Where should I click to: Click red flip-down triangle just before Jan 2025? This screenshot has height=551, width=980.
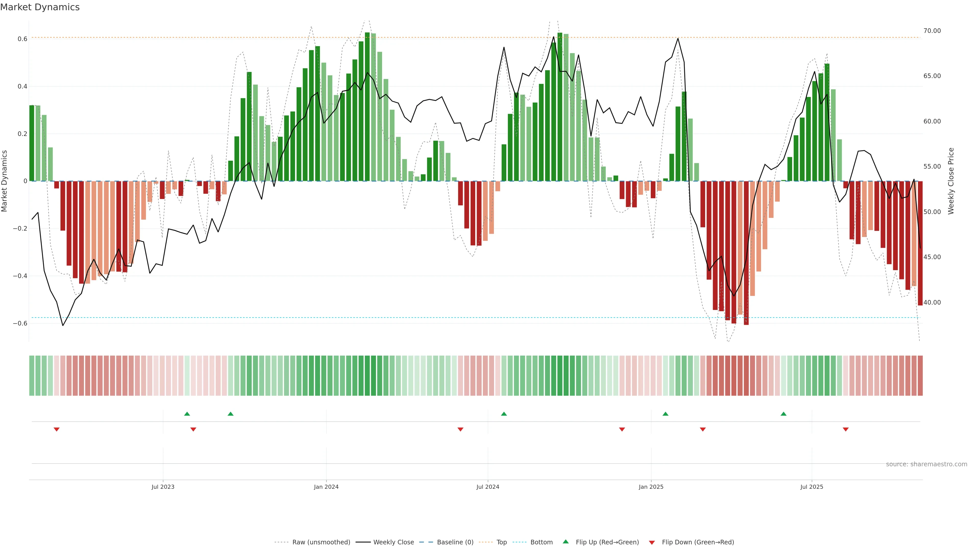tap(622, 429)
